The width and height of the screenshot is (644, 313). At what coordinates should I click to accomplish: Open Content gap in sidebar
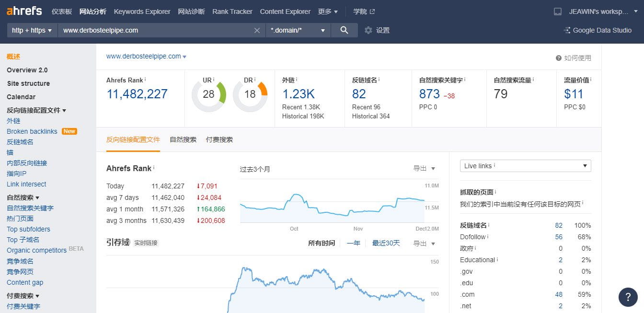point(25,282)
